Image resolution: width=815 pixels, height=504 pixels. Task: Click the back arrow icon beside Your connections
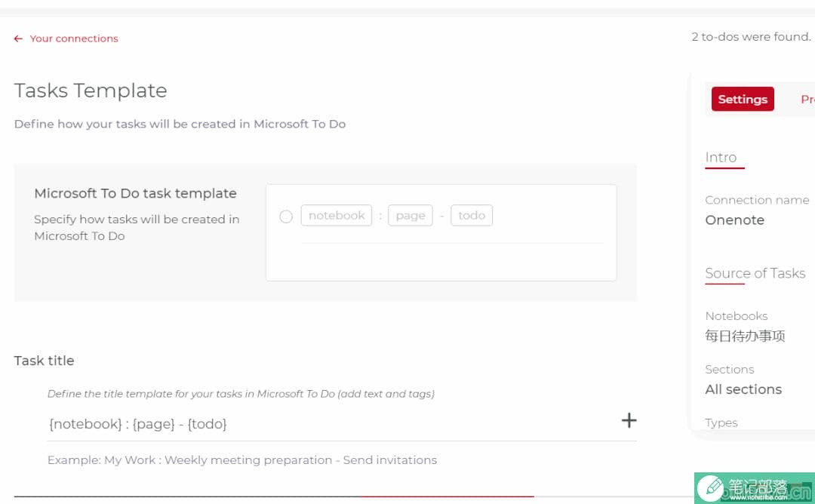18,38
